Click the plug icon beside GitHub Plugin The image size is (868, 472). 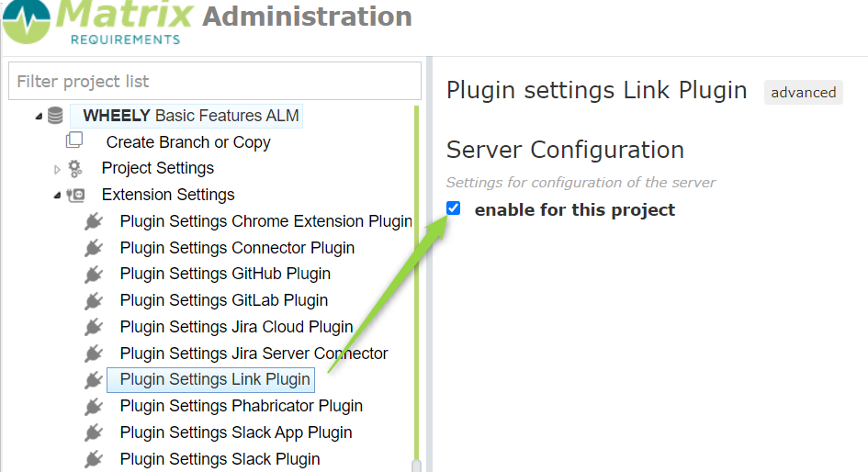94,275
